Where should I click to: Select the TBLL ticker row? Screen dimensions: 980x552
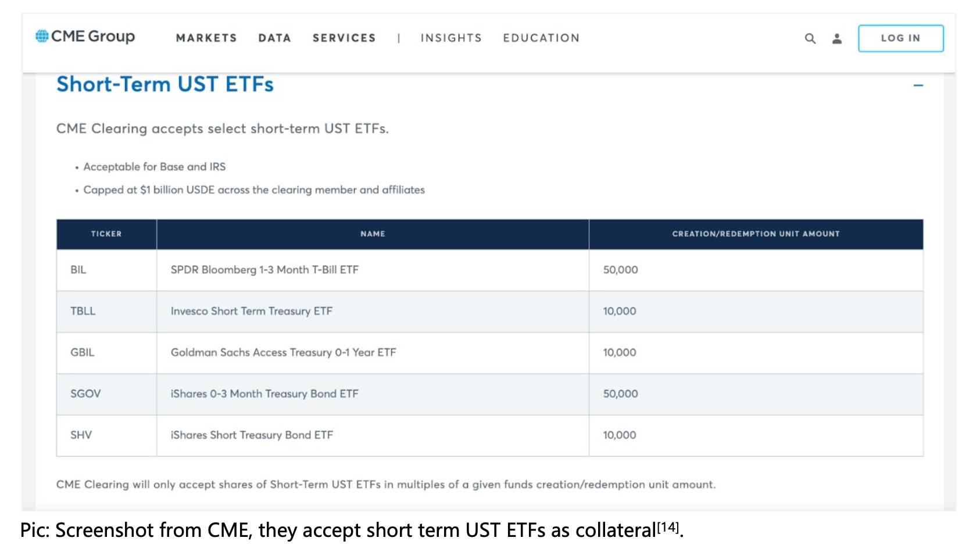(489, 311)
